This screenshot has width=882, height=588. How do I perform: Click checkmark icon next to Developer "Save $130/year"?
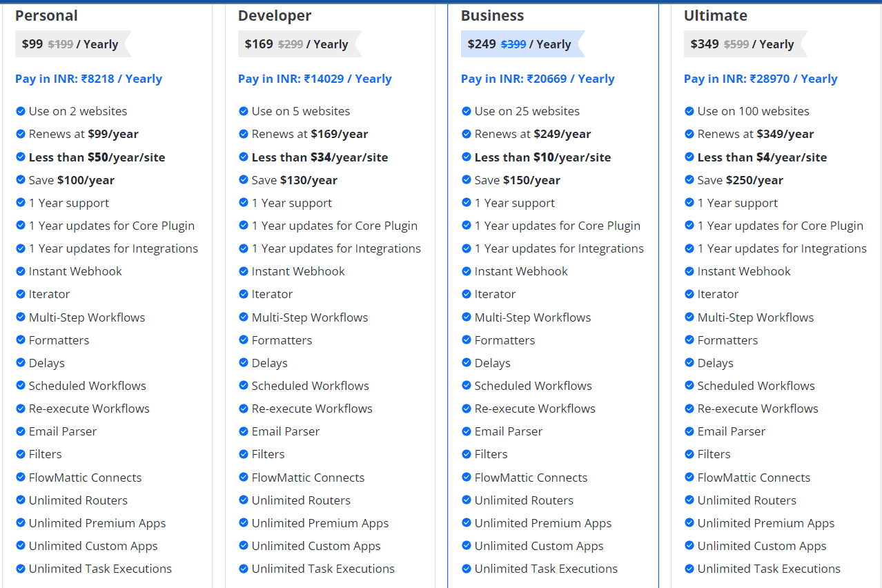244,180
